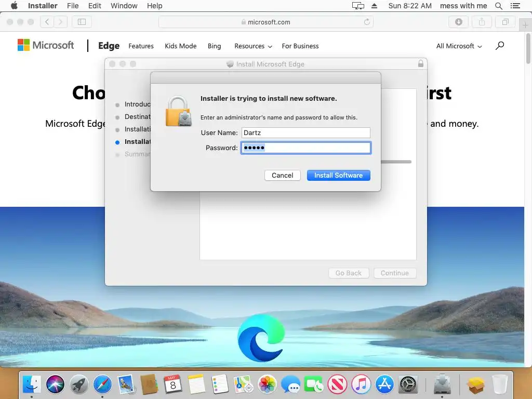
Task: Open the Installer menu
Action: click(43, 6)
